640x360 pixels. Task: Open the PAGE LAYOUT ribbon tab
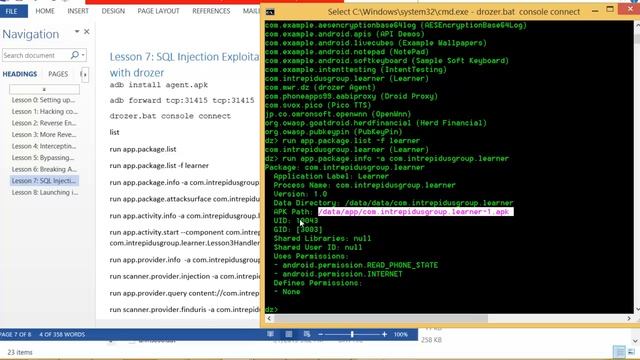tap(158, 11)
